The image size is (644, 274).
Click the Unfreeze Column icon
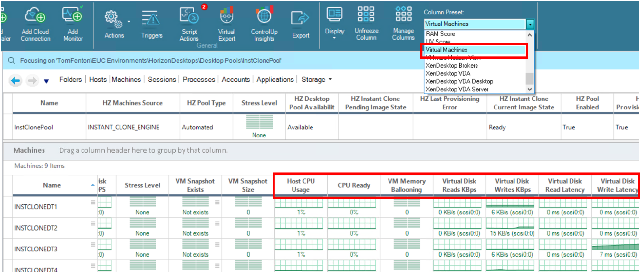(x=366, y=14)
